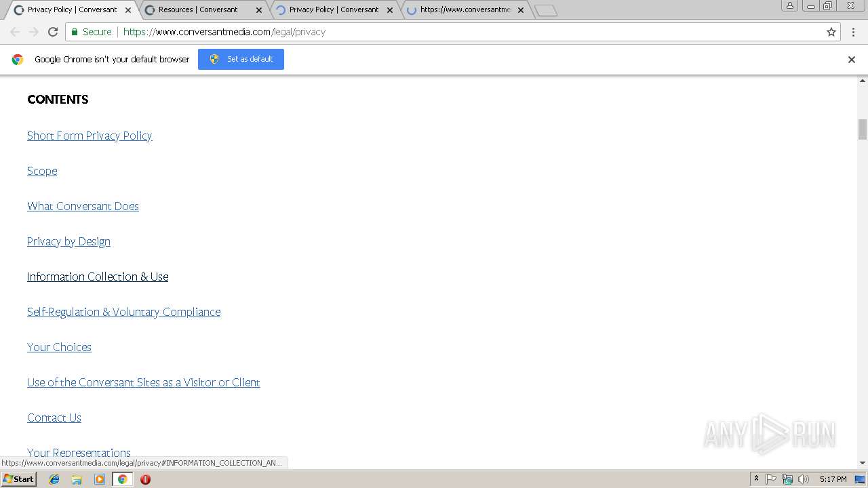868x488 pixels.
Task: Open Use of the Conversant Sites link
Action: pos(143,382)
